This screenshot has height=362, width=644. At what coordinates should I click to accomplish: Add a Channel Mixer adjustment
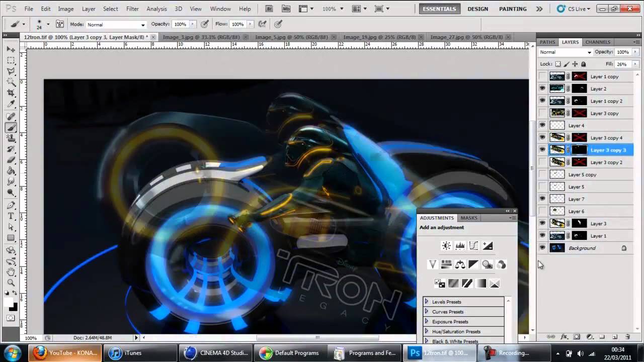[x=501, y=264]
